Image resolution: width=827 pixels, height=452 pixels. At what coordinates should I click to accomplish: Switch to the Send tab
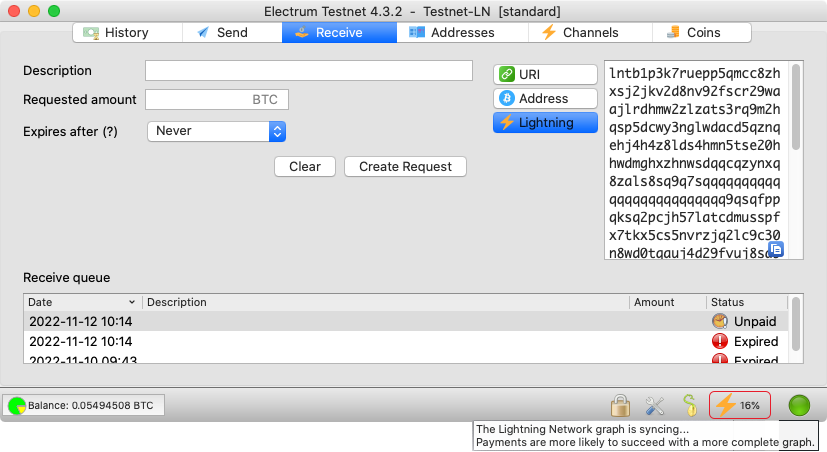(232, 33)
